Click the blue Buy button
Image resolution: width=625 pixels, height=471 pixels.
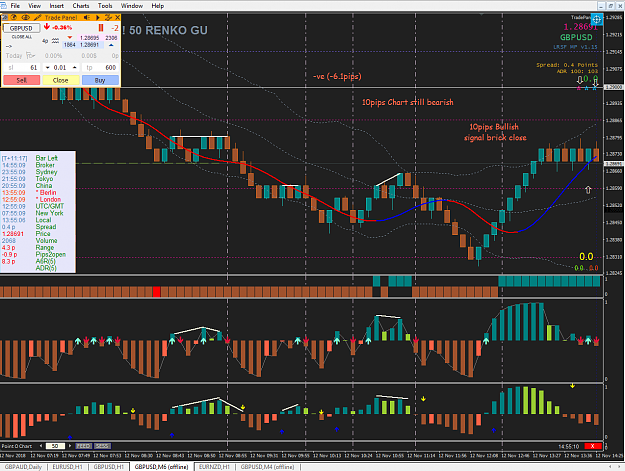click(x=100, y=80)
